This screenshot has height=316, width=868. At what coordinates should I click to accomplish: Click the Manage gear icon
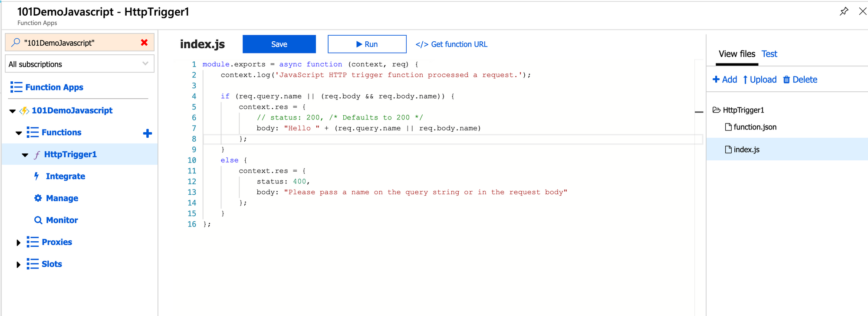pos(38,198)
